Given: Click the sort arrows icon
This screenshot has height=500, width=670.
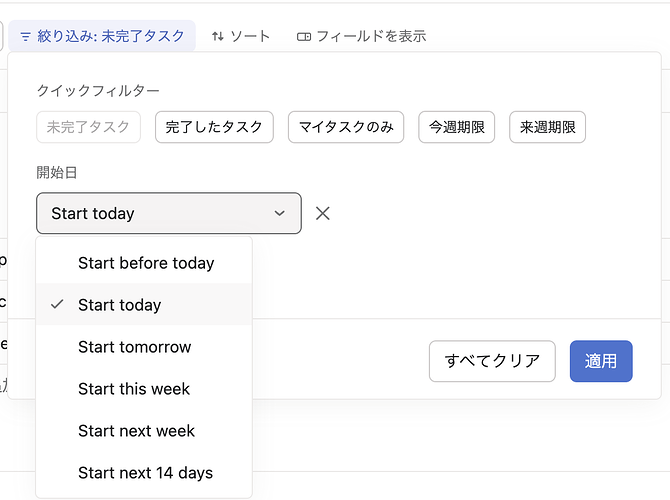Looking at the screenshot, I should tap(218, 36).
